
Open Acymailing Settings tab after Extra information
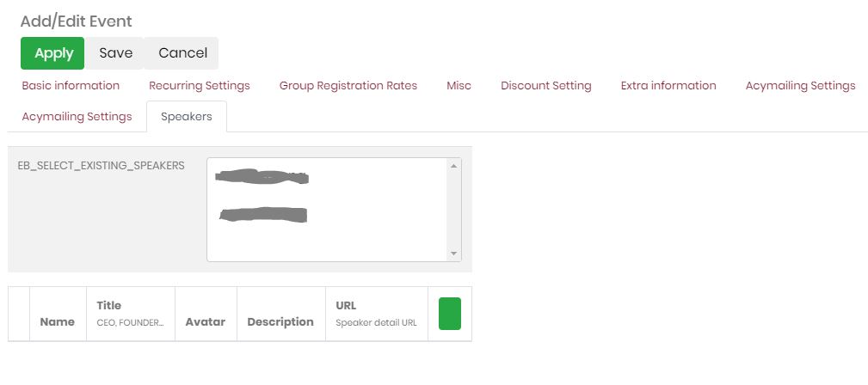800,86
